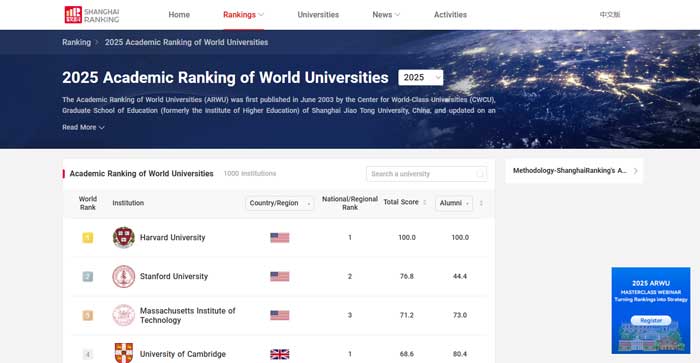Open Harvard University link
Viewport: 700px width, 363px height.
[172, 238]
